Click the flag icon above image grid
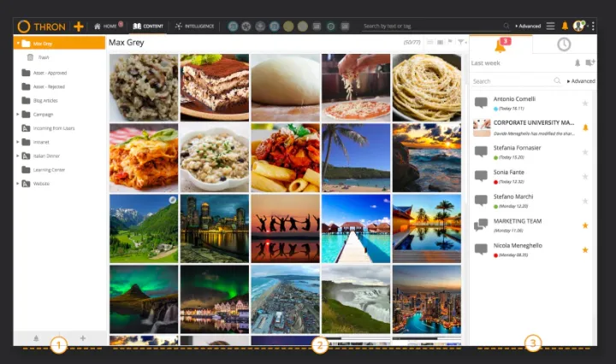Screen dimensions: 616x364 [x=450, y=42]
